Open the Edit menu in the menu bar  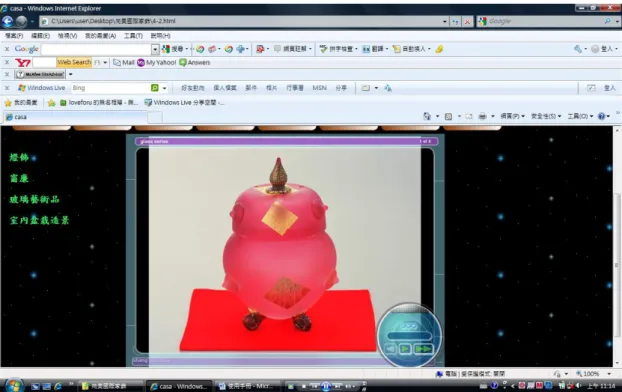click(40, 36)
